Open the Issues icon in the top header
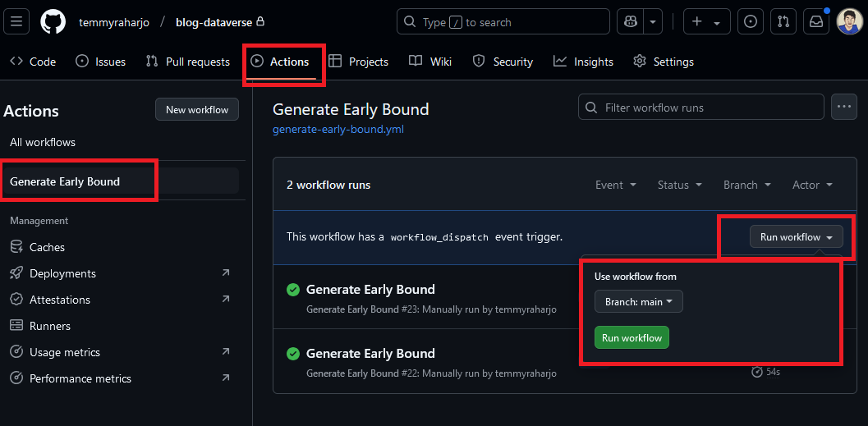 pyautogui.click(x=751, y=21)
